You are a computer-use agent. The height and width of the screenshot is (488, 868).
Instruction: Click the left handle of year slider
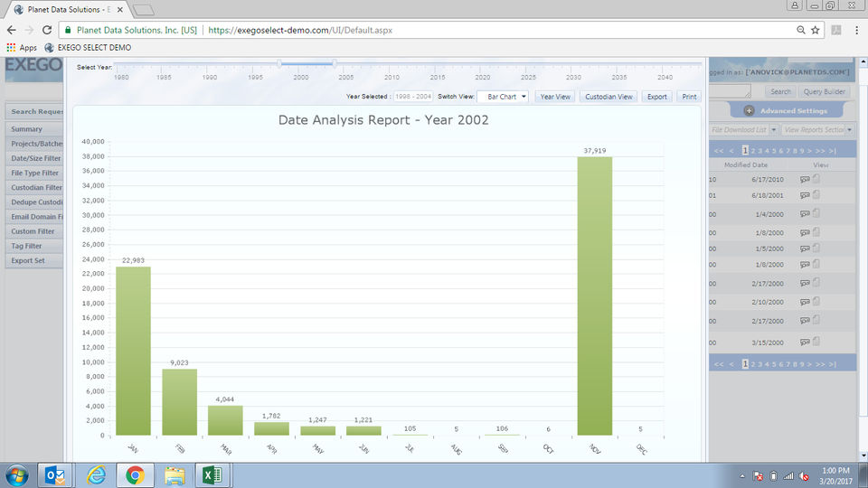pos(279,63)
